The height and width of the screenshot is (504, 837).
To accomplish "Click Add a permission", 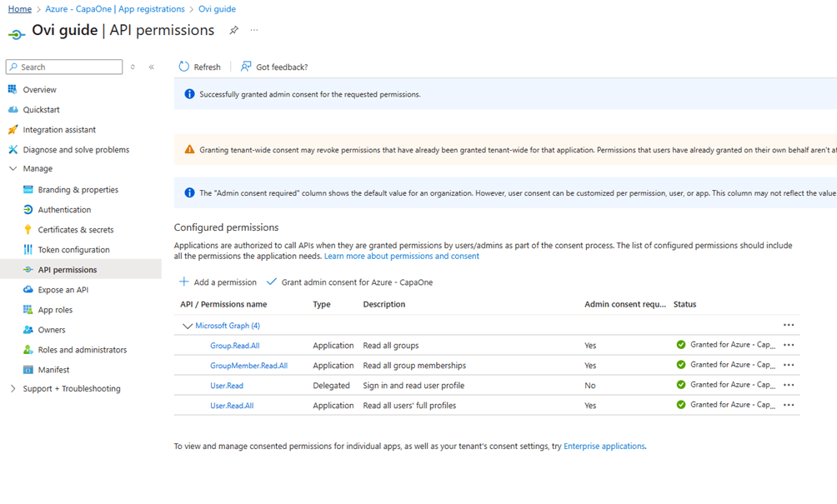I will [218, 282].
